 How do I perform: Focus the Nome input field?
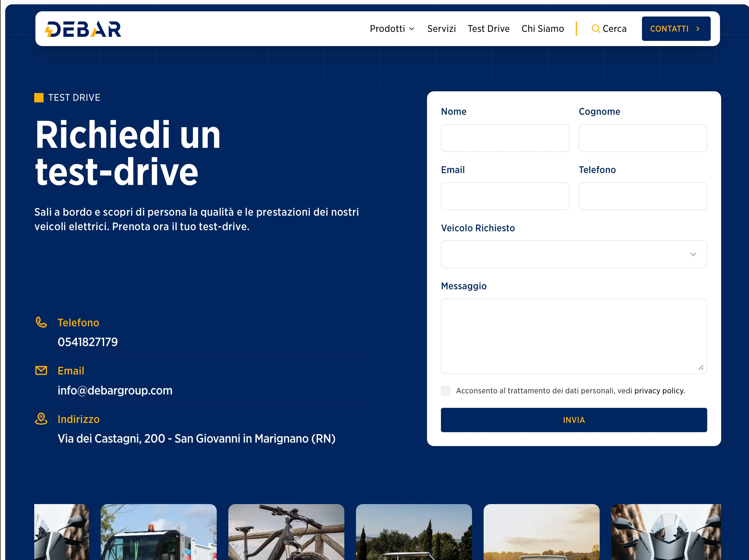504,138
